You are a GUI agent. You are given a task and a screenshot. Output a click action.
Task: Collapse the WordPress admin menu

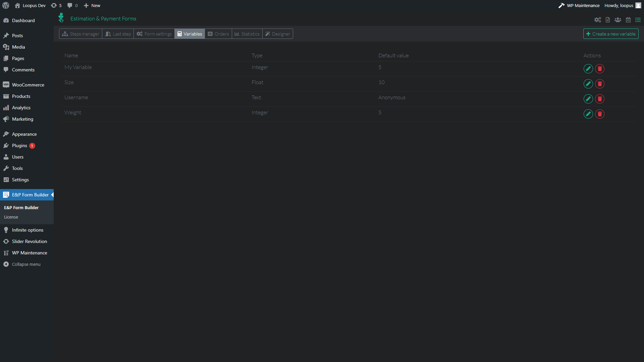pos(26,264)
